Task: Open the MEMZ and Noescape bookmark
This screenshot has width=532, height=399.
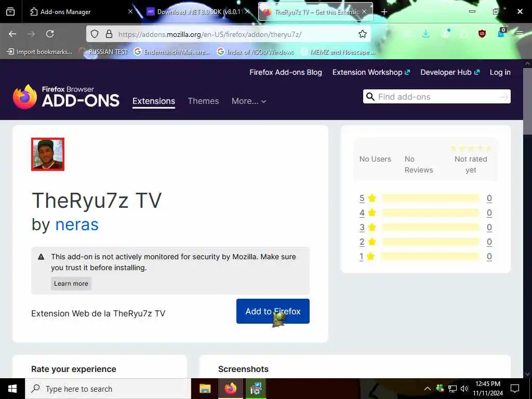Action: coord(338,52)
